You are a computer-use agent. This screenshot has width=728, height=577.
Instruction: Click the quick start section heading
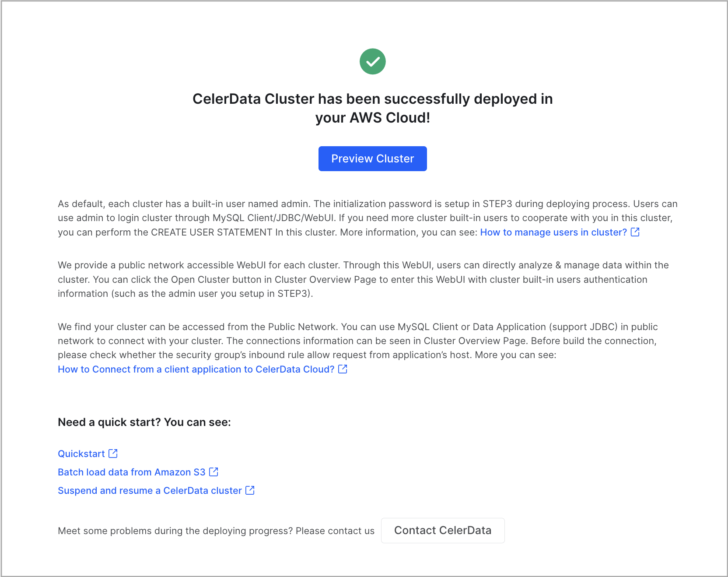coord(144,422)
